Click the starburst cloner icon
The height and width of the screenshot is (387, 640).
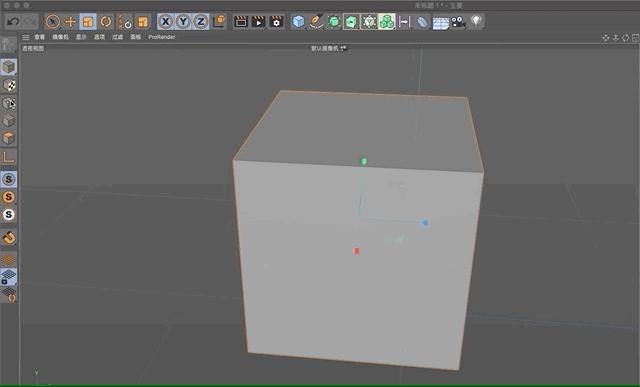(x=369, y=22)
